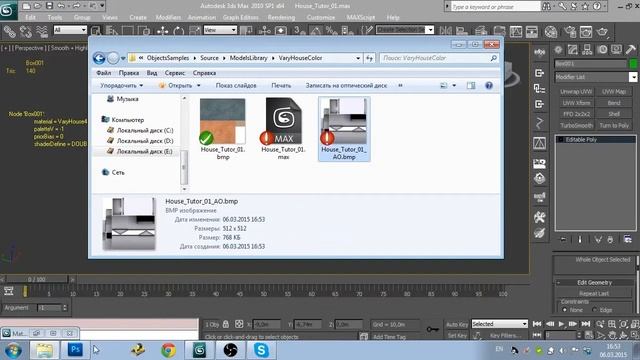Open the MAXScript menu
Screen dimensions: 640x360
(361, 17)
